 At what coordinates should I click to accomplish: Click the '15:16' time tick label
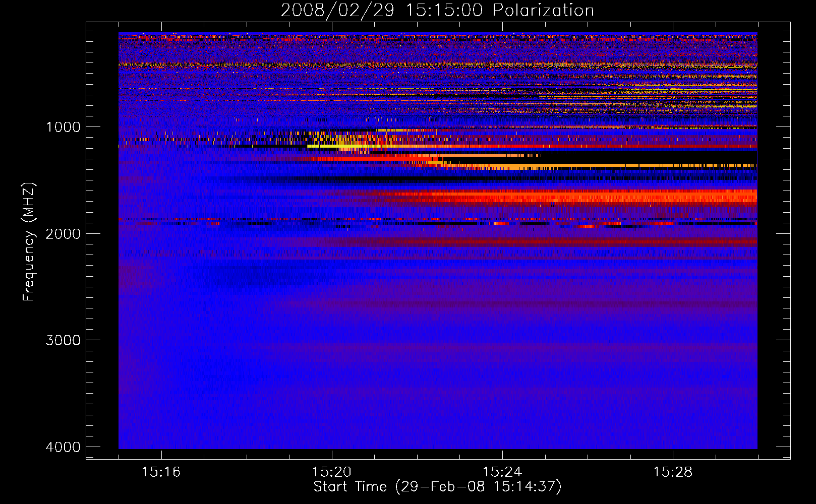(x=161, y=472)
